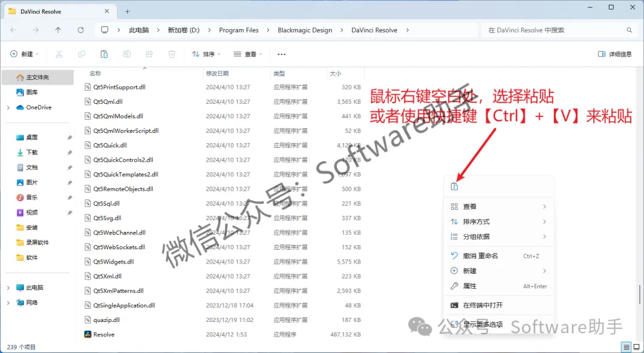Click the Delete trash toolbar icon
Viewport: 644px width, 353px height.
(x=172, y=54)
